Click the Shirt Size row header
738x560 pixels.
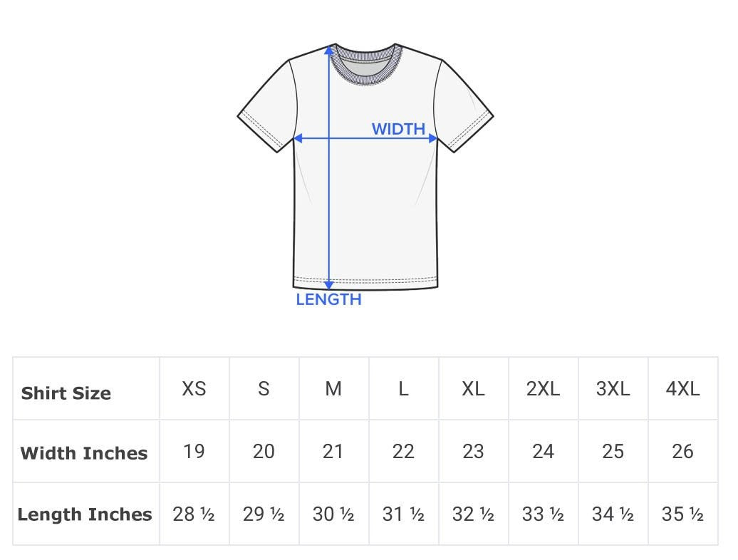click(x=66, y=393)
